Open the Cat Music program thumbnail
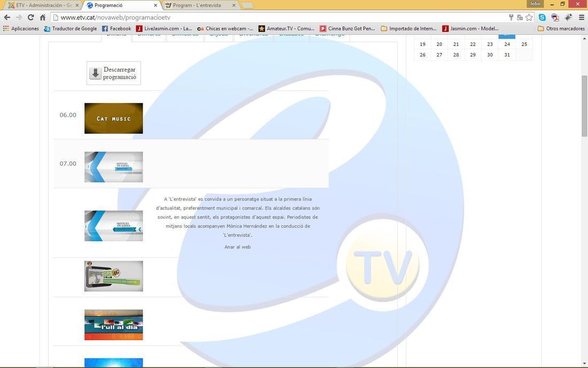588x368 pixels. click(x=114, y=118)
